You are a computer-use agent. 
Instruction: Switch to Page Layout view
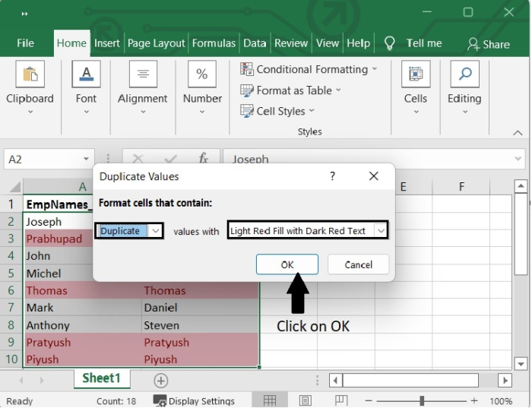306,400
